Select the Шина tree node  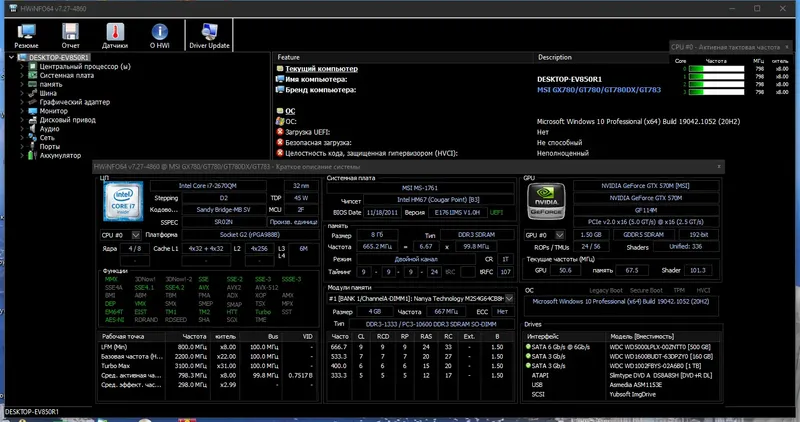click(48, 93)
